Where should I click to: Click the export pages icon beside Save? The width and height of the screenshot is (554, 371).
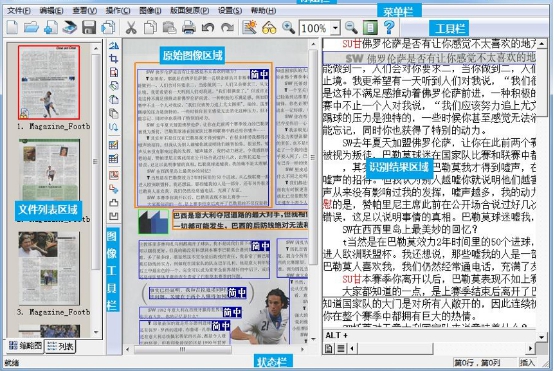(x=108, y=28)
